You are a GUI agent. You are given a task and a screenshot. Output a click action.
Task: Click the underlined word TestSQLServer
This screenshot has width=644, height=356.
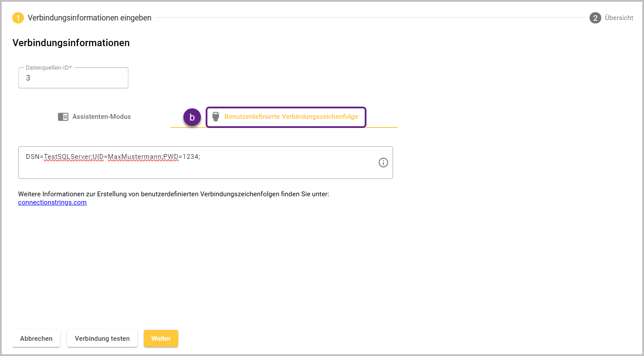point(68,157)
